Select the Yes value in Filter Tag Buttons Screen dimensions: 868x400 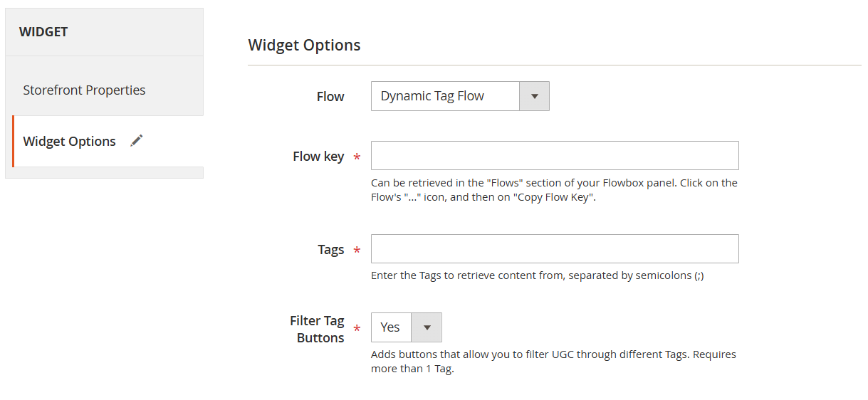pyautogui.click(x=391, y=327)
